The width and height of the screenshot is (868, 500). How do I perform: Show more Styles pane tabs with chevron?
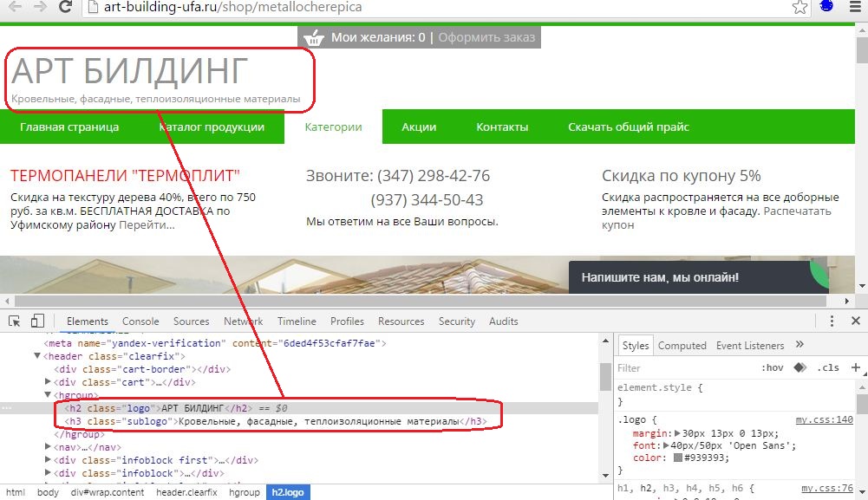[799, 345]
